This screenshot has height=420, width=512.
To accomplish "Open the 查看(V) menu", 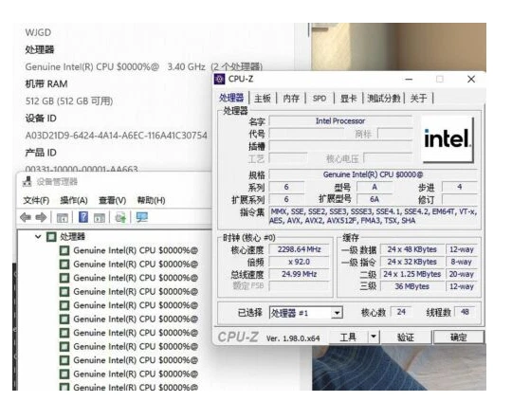I will [x=112, y=200].
